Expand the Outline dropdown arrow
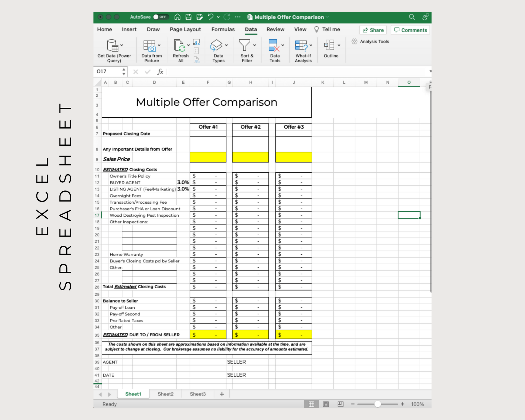Viewport: 525px width, 420px height. coord(339,45)
